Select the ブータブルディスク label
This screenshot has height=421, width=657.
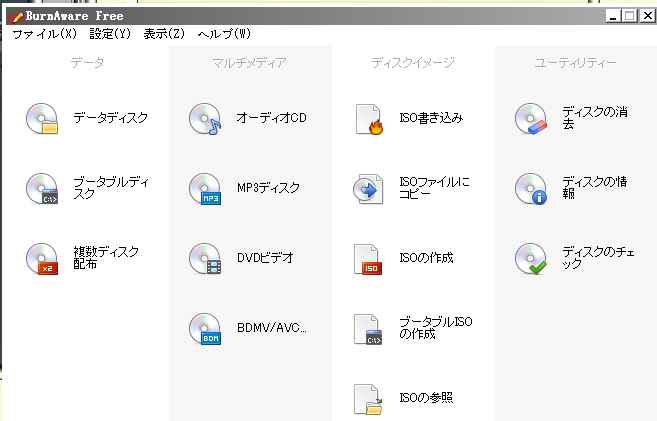tap(111, 188)
